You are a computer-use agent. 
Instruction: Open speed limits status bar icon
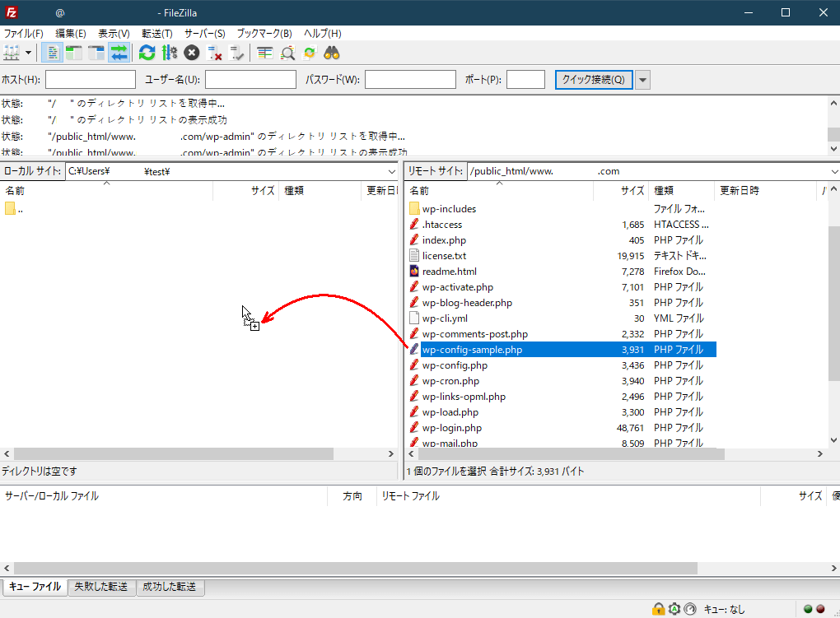[x=691, y=609]
